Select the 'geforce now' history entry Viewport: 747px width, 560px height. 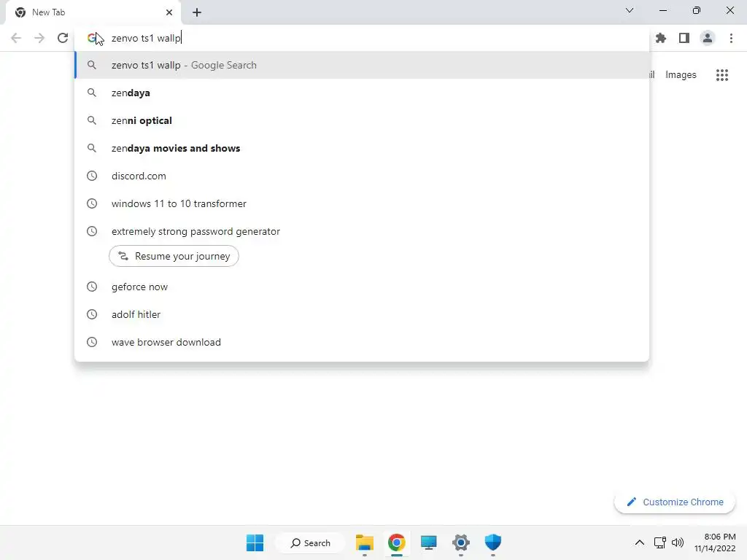tap(362, 287)
